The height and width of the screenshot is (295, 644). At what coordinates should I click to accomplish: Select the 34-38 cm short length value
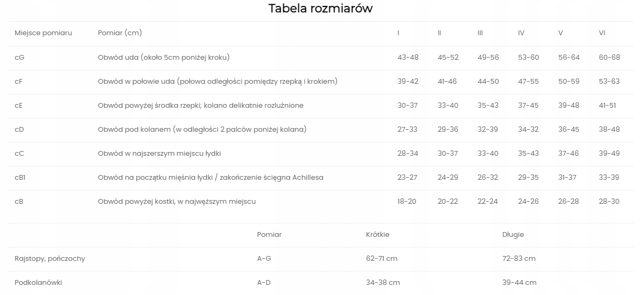pos(383,283)
